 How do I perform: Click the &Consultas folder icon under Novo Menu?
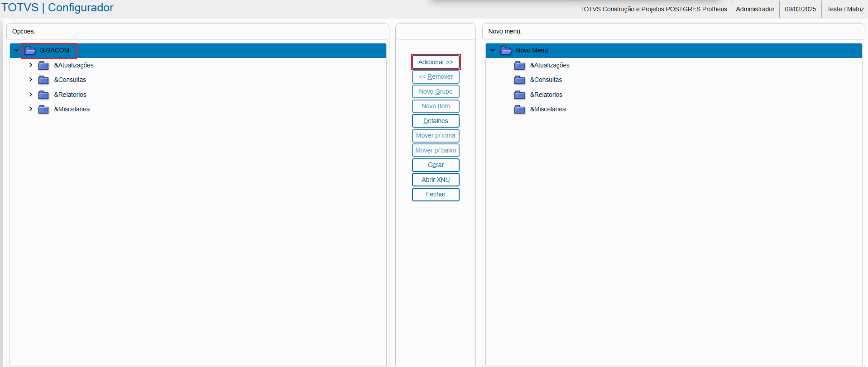coord(519,80)
